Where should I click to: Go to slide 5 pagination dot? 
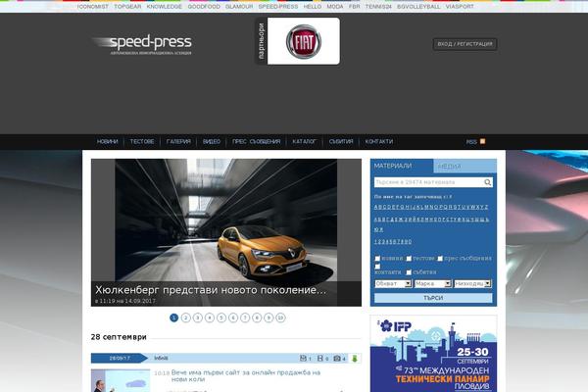coord(221,318)
